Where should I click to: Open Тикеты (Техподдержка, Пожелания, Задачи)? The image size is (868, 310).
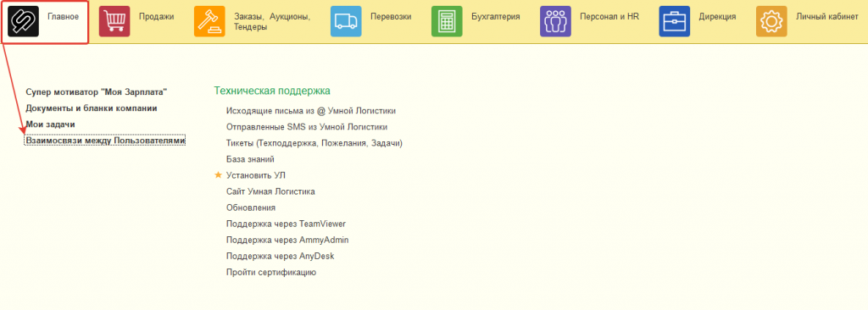[314, 143]
